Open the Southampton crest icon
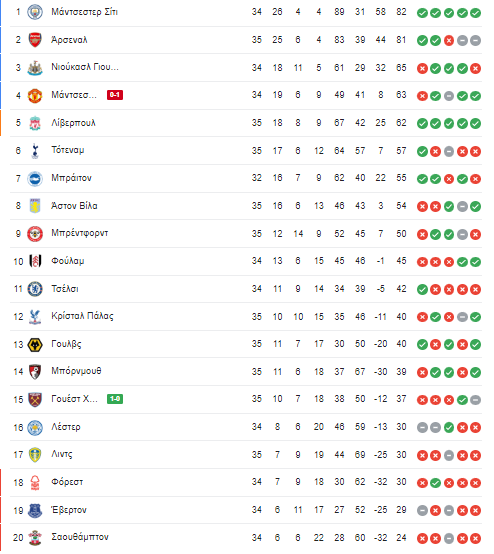Viewport: 494px width, 554px height. coord(35,538)
